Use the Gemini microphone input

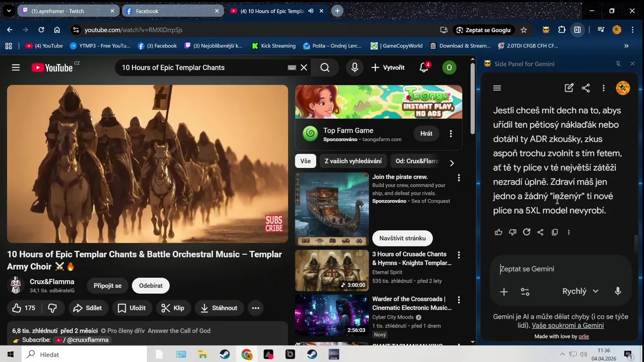[x=618, y=291]
